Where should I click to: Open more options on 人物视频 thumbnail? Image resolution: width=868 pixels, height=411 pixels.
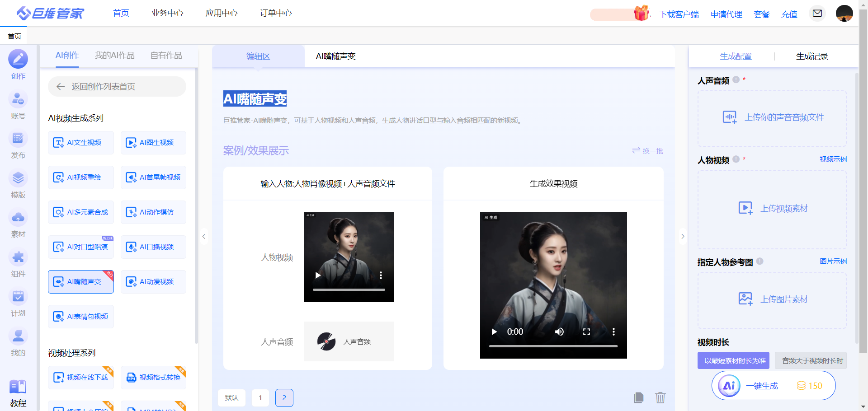point(381,275)
